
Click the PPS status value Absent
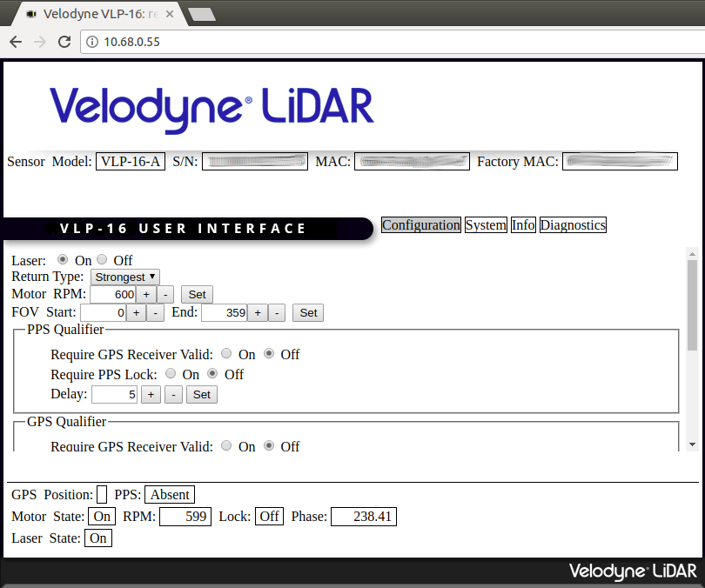tap(170, 495)
